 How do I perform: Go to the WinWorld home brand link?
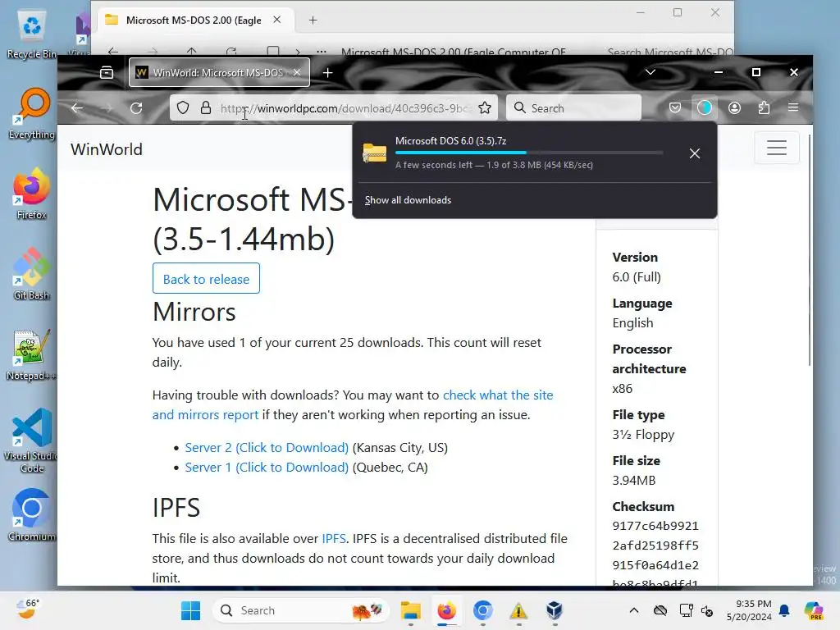[x=107, y=149]
